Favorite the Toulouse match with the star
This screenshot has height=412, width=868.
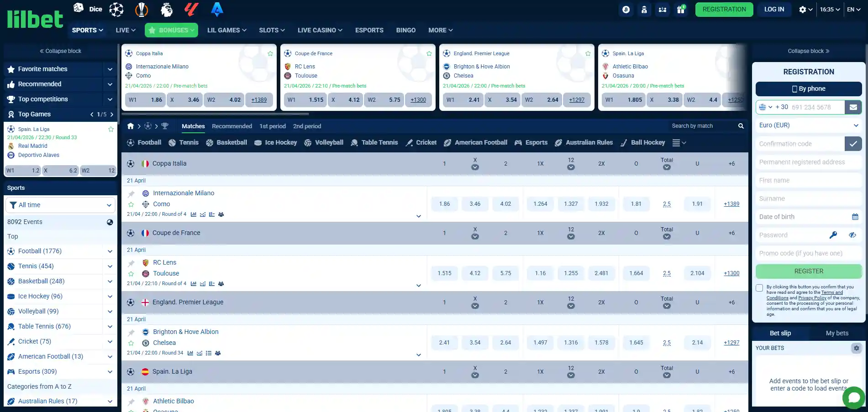pos(131,274)
